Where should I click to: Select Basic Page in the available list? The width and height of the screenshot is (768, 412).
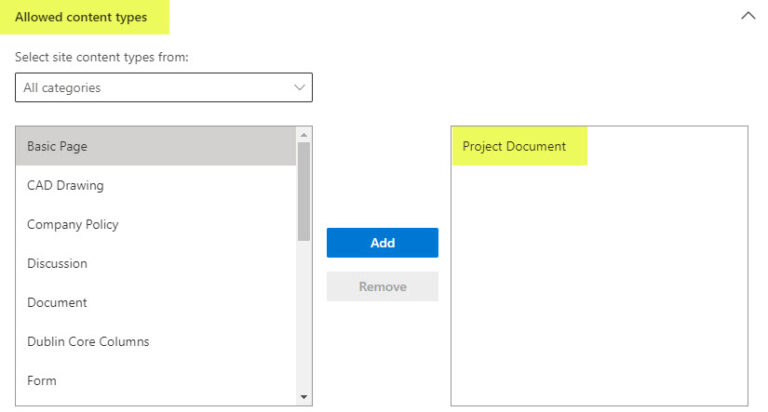(156, 146)
